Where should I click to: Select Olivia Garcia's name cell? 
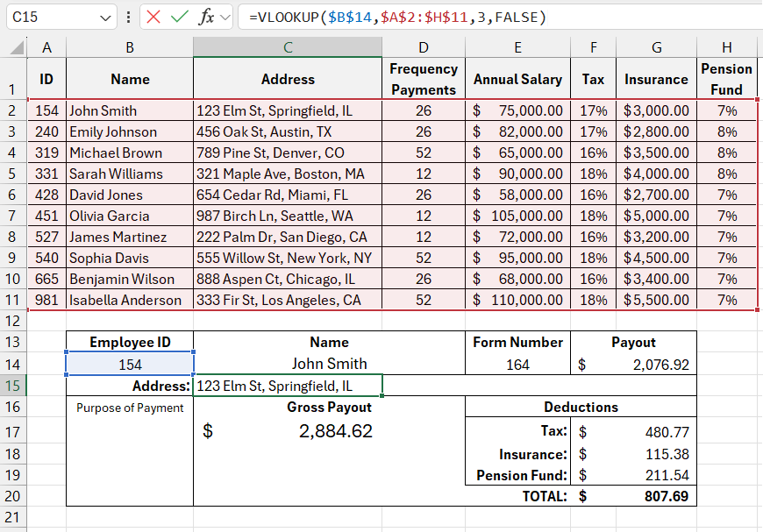(x=130, y=216)
